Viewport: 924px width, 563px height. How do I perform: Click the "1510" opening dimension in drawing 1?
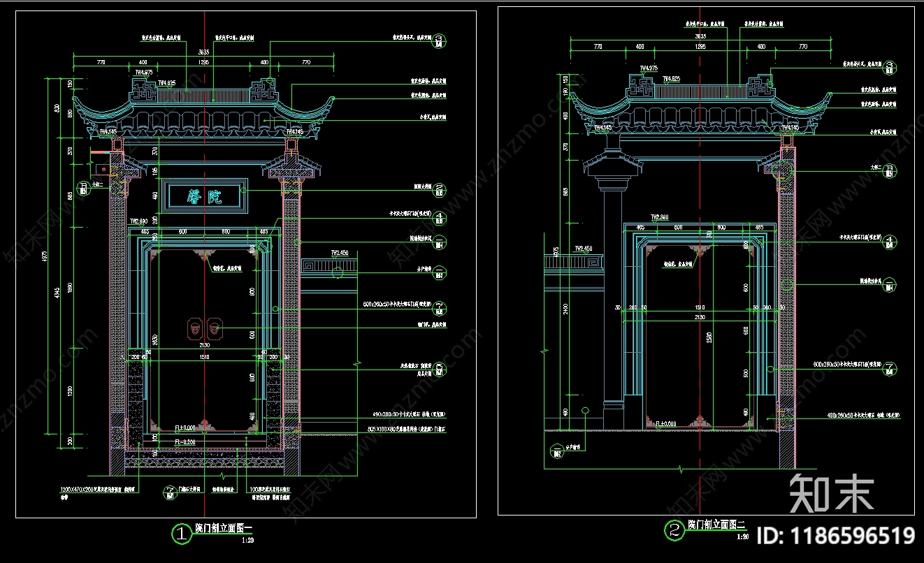[205, 358]
